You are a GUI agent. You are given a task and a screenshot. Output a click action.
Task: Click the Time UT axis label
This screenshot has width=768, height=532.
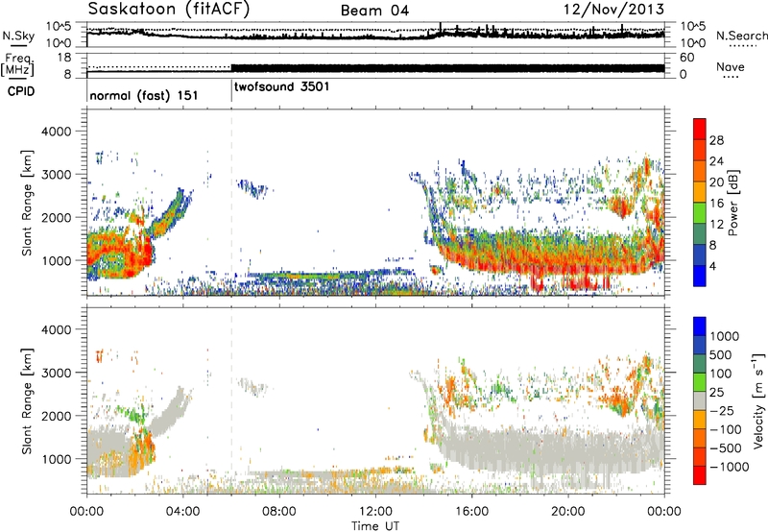(x=375, y=526)
